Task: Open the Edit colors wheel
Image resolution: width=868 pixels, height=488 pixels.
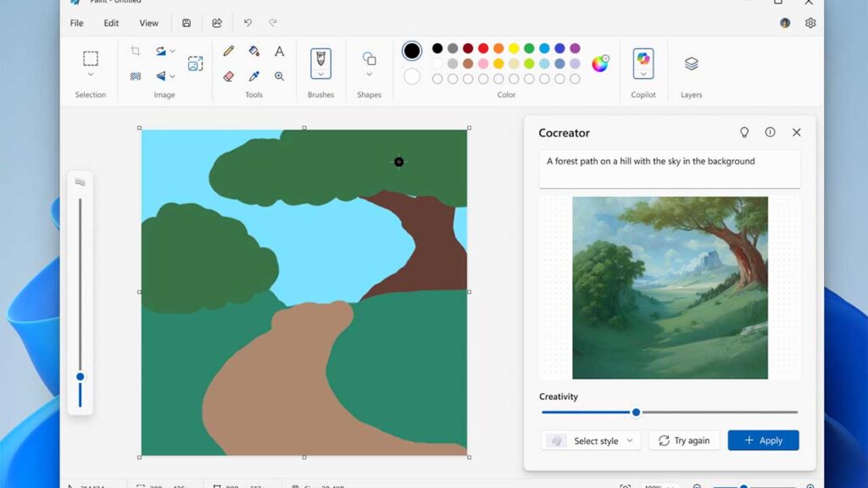Action: tap(600, 64)
